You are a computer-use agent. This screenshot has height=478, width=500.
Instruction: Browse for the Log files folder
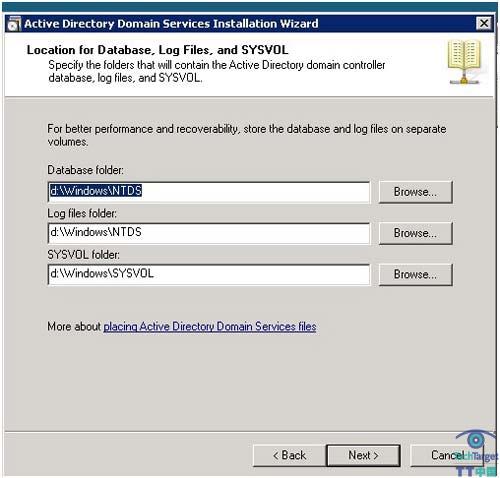(x=415, y=233)
